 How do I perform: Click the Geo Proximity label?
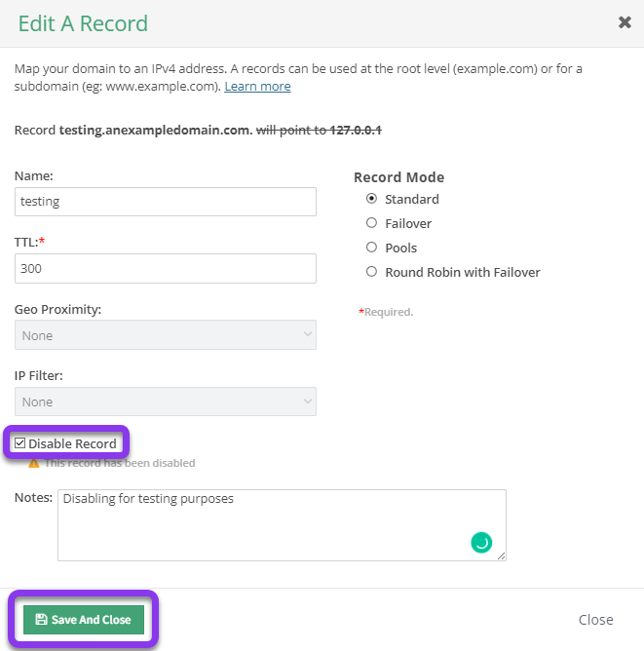pos(57,309)
